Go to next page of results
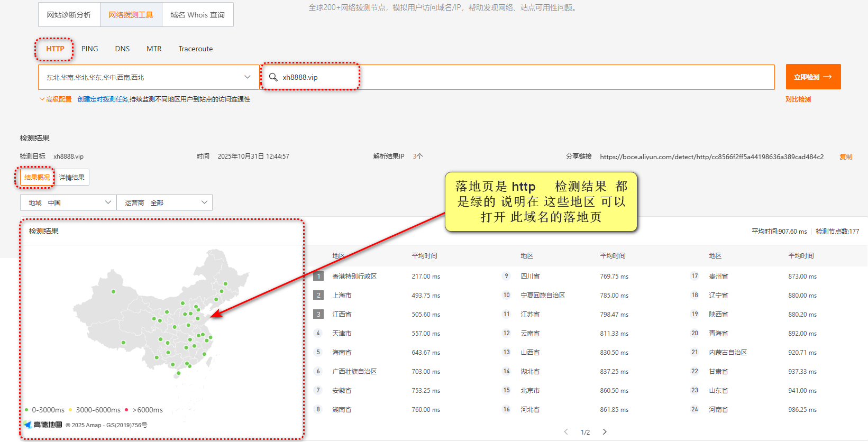This screenshot has width=868, height=442. point(605,432)
